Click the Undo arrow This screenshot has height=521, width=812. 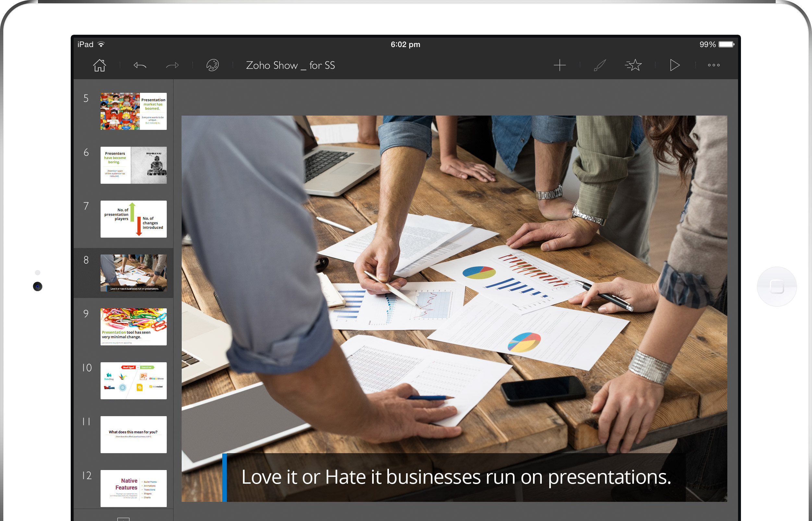[x=139, y=65]
